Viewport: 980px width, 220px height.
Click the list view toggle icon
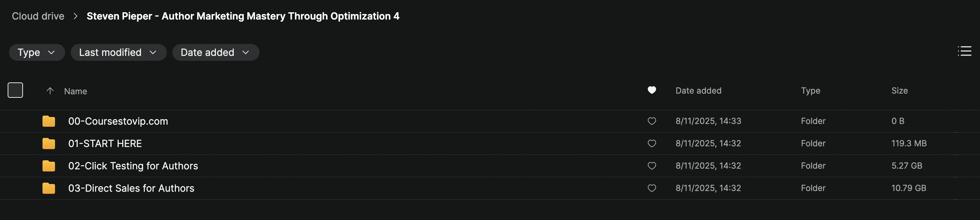click(964, 51)
